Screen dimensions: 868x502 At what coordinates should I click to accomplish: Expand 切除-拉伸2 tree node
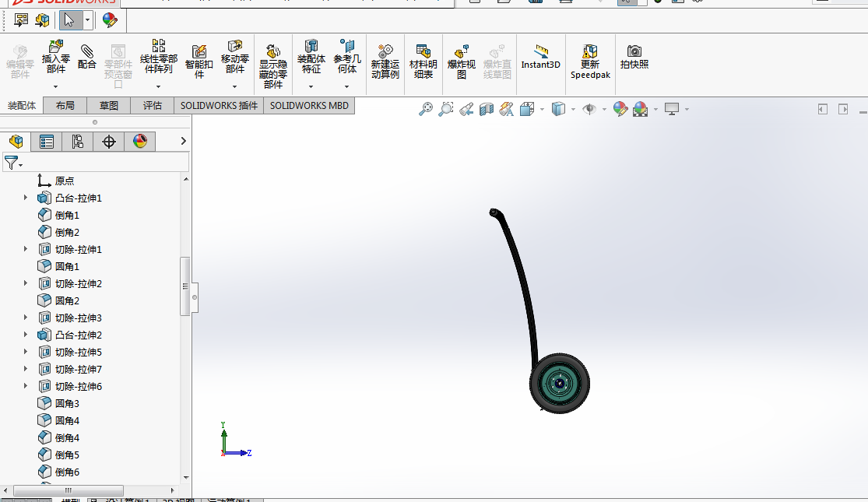coord(25,283)
